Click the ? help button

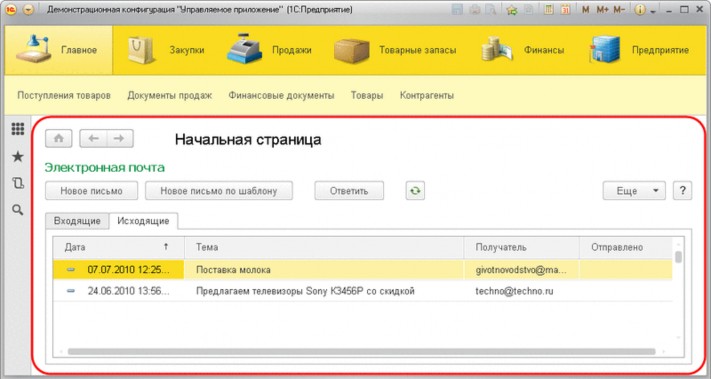tap(682, 191)
